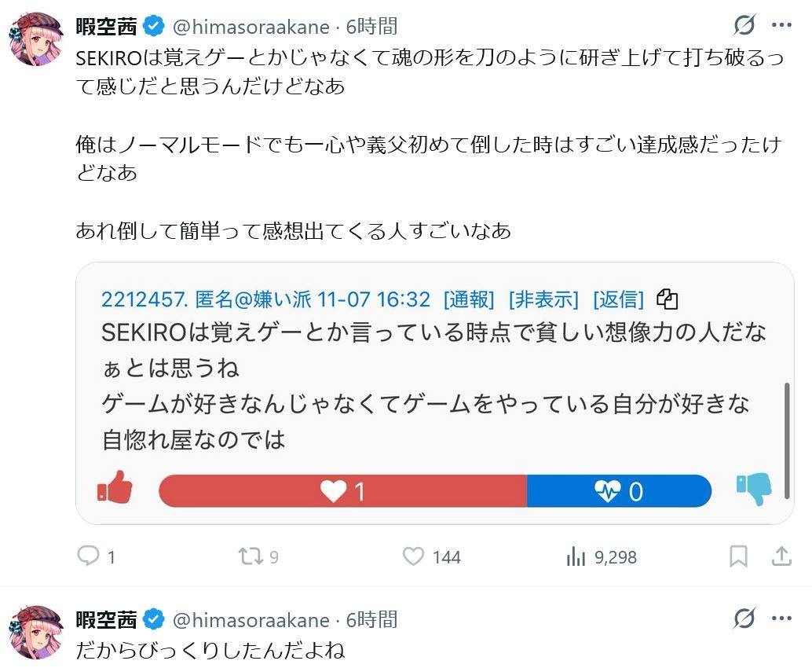
Task: Open the first tweet's profile avatar
Action: (36, 39)
